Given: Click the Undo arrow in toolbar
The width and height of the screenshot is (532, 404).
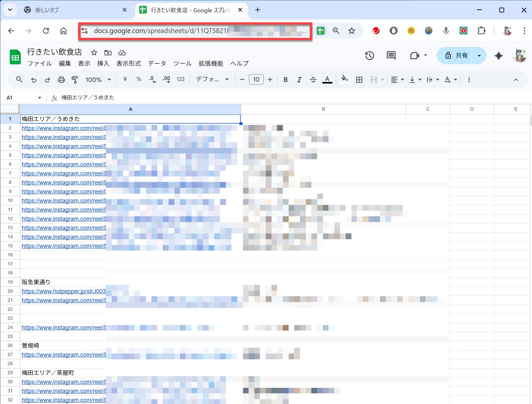Looking at the screenshot, I should (x=34, y=80).
